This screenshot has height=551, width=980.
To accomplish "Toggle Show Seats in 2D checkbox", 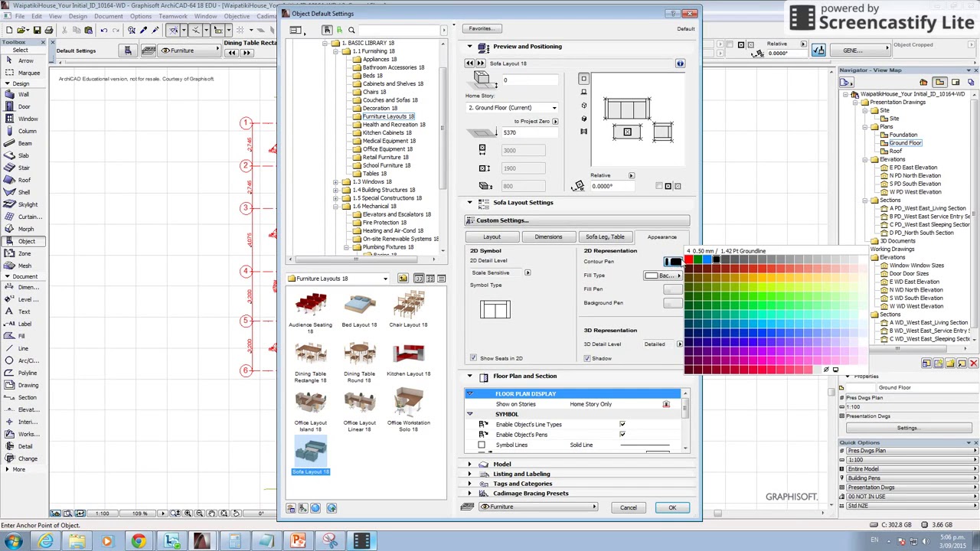I will (x=473, y=358).
